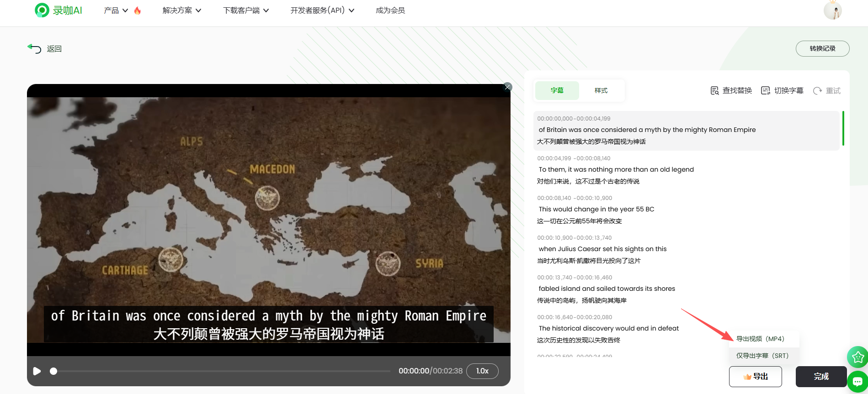Click the green back arrow icon
This screenshot has height=394, width=868.
34,48
